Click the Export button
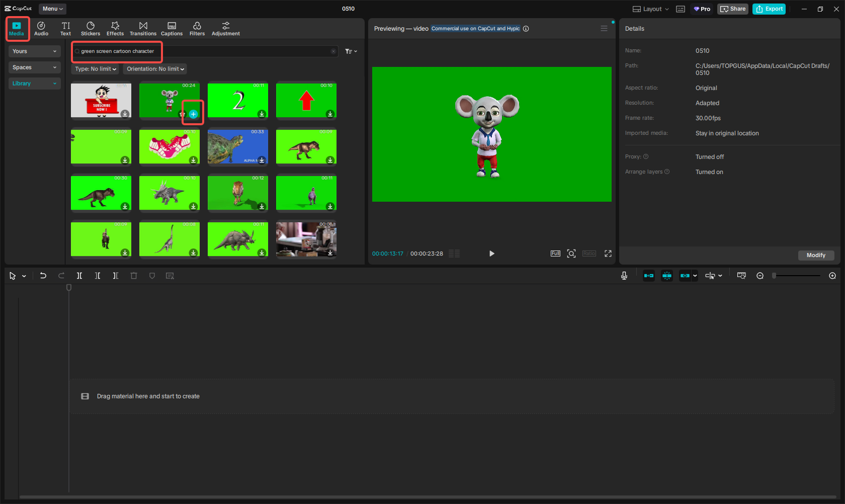Viewport: 845px width, 504px height. (769, 9)
